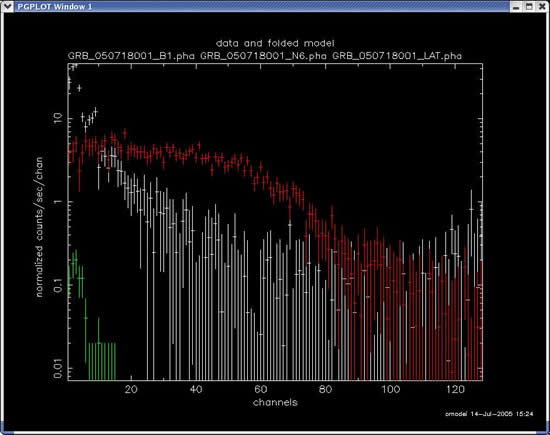The image size is (550, 435).
Task: Click the x-axis tick label 120
Action: coord(455,389)
